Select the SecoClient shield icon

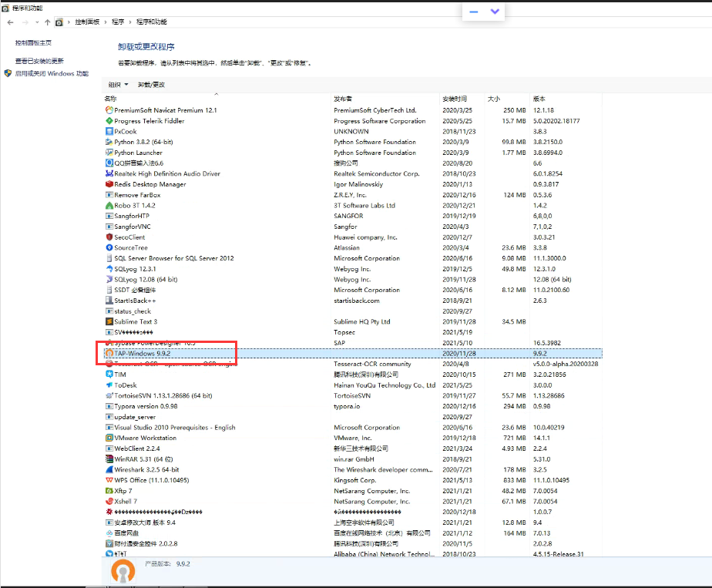[109, 237]
